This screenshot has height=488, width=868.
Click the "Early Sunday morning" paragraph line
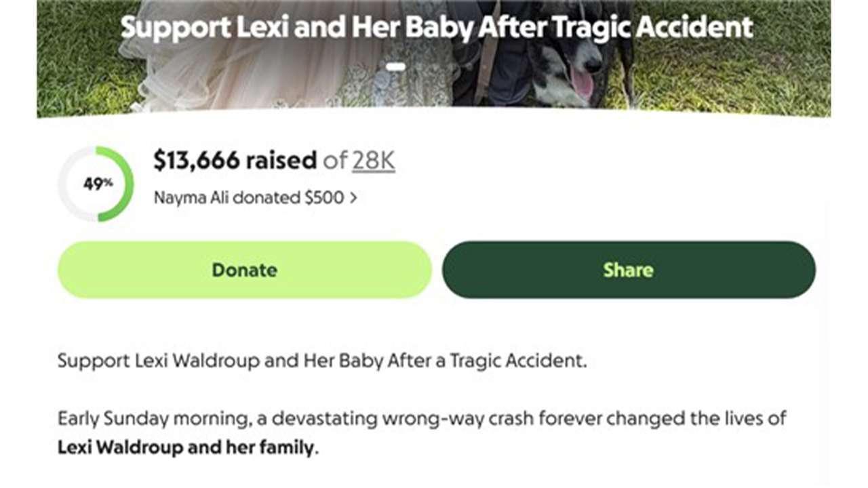420,418
